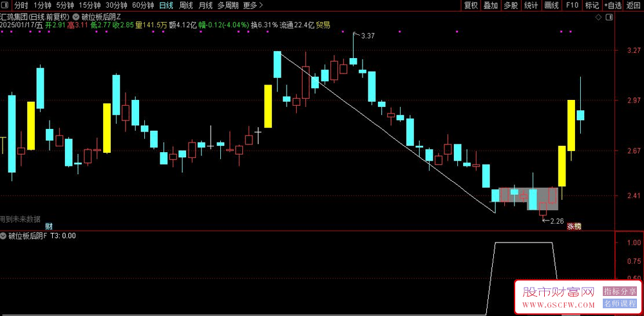This screenshot has height=316, width=644.
Task: Switch to 月线 monthly chart
Action: (x=205, y=5)
